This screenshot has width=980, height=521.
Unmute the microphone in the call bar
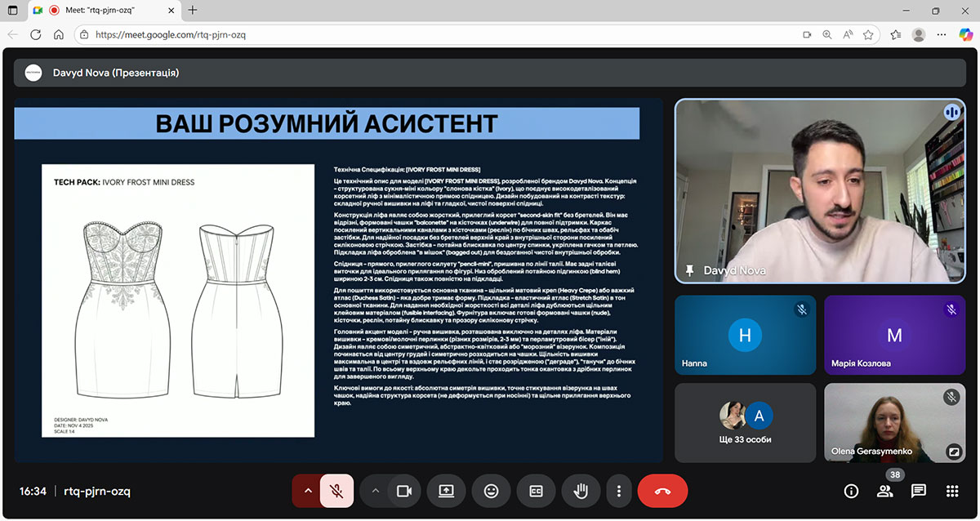[336, 491]
